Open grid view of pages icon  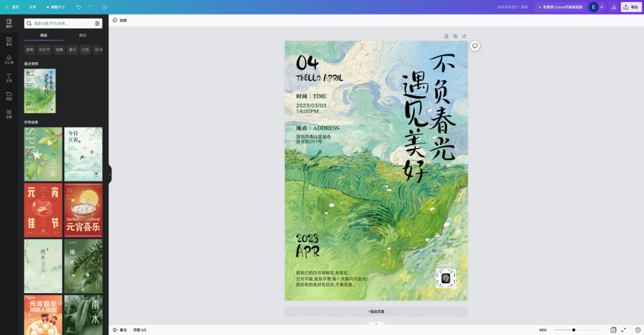pyautogui.click(x=613, y=330)
